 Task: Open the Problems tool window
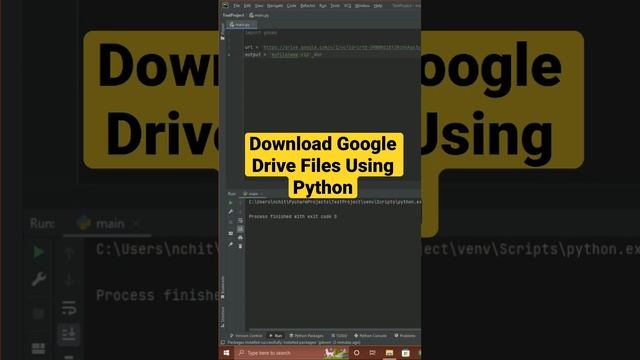[405, 336]
